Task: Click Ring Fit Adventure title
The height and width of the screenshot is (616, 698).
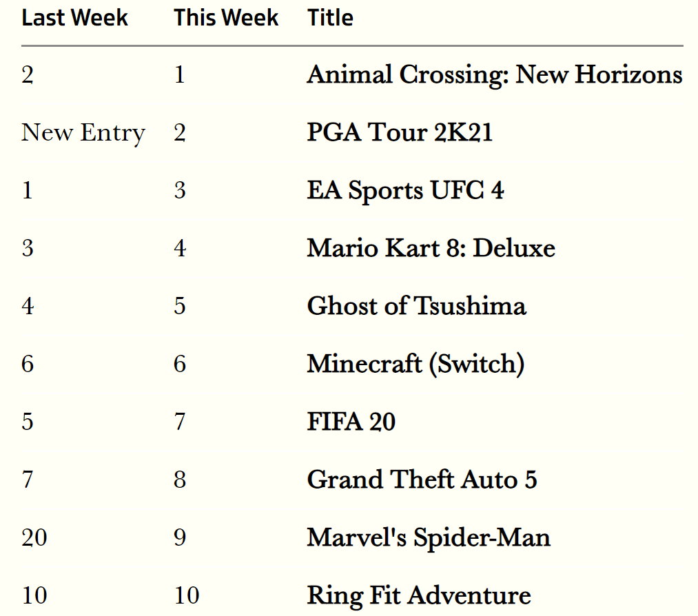Action: point(419,595)
